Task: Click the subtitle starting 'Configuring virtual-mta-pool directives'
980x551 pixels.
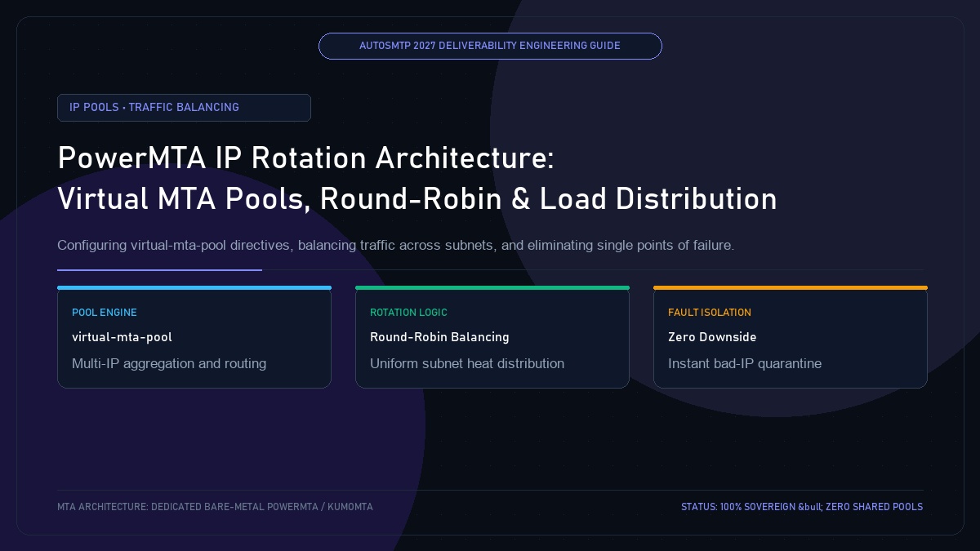Action: tap(396, 245)
